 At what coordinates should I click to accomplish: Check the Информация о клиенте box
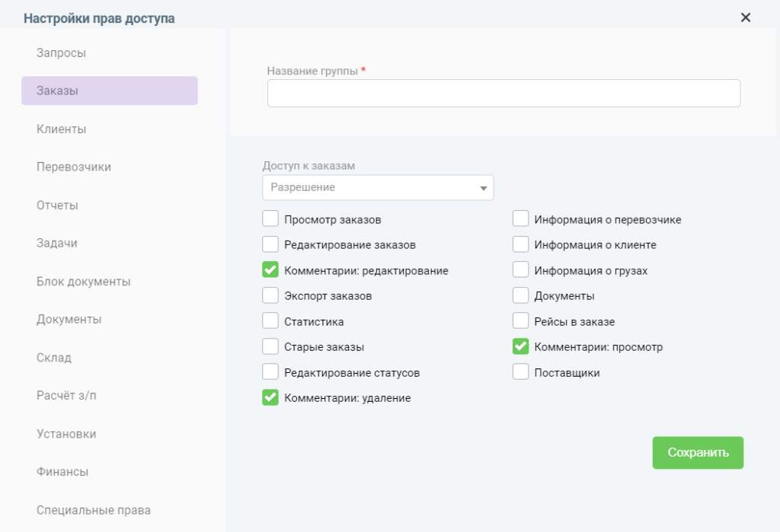tap(520, 244)
